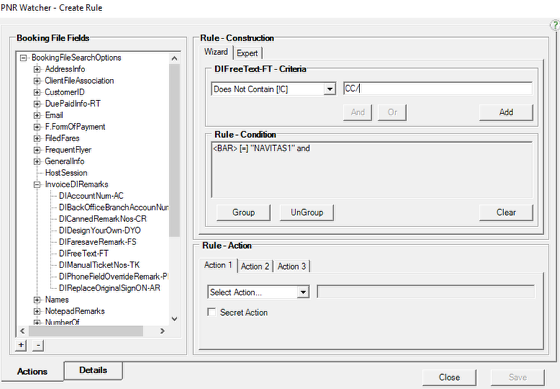The width and height of the screenshot is (560, 389).
Task: Switch to the Action 2 tab
Action: click(255, 266)
